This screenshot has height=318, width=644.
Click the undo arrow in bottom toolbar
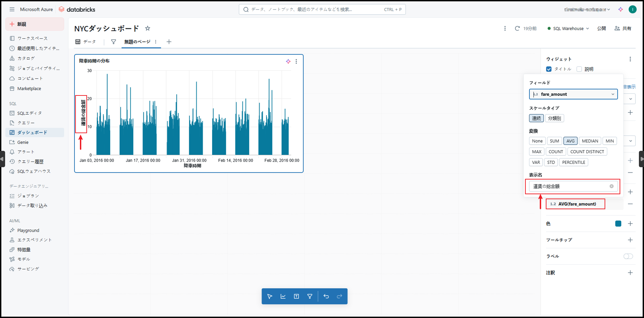326,296
